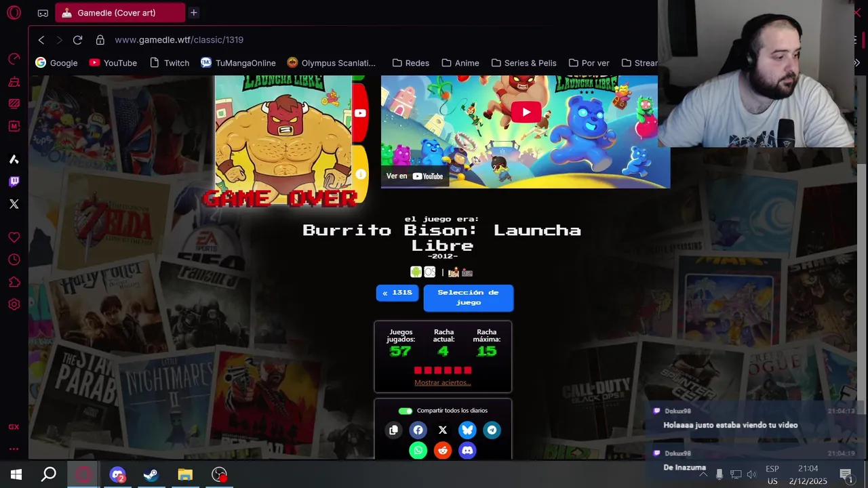Open Windows taskbar search

49,474
